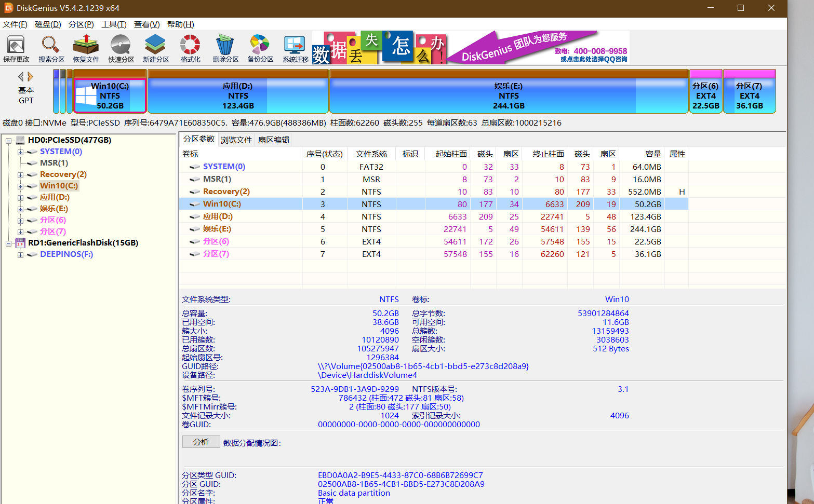
Task: Open the 帮助(H) menu
Action: [180, 24]
